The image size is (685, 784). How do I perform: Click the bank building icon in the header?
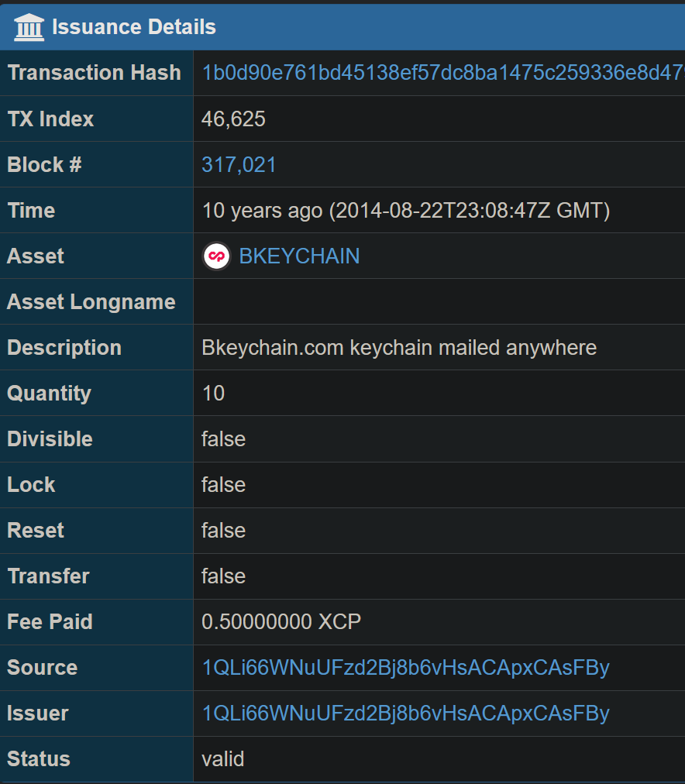click(x=29, y=27)
